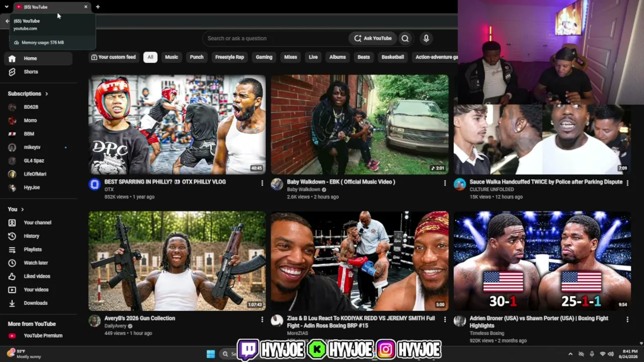This screenshot has height=362, width=644.
Task: Open GL4 Spaz channel avatar
Action: pyautogui.click(x=12, y=161)
